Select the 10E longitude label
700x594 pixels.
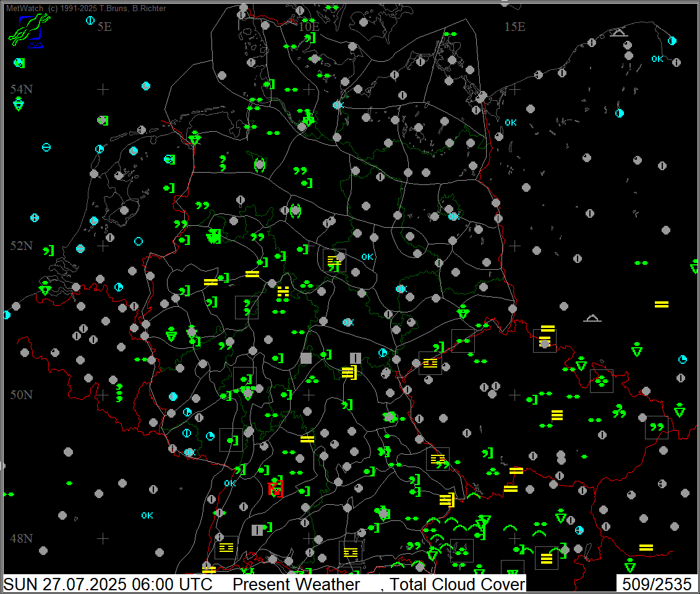(x=309, y=27)
